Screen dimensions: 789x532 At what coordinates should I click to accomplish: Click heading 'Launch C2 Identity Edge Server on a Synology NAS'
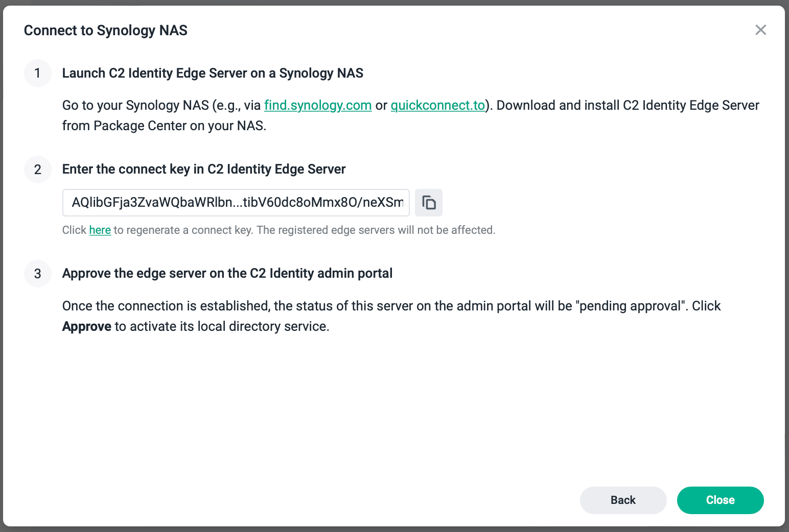pos(213,73)
